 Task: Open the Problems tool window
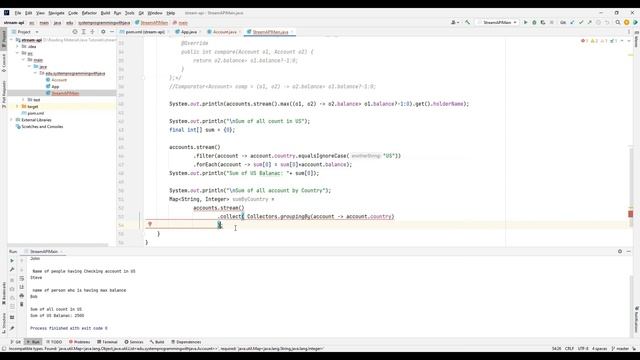click(x=79, y=342)
